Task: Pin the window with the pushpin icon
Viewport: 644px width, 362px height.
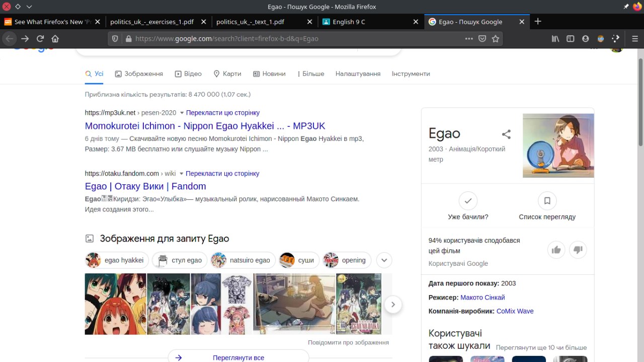Action: [x=626, y=7]
